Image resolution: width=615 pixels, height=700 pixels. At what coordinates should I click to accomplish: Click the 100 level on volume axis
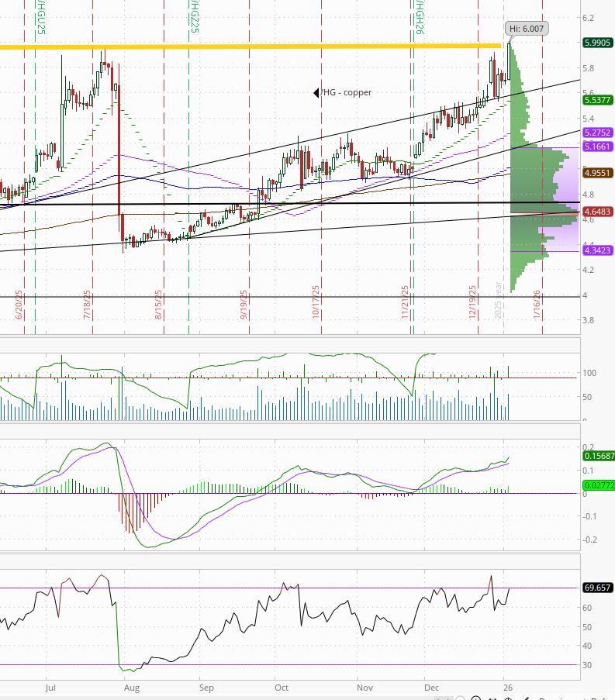coord(589,373)
